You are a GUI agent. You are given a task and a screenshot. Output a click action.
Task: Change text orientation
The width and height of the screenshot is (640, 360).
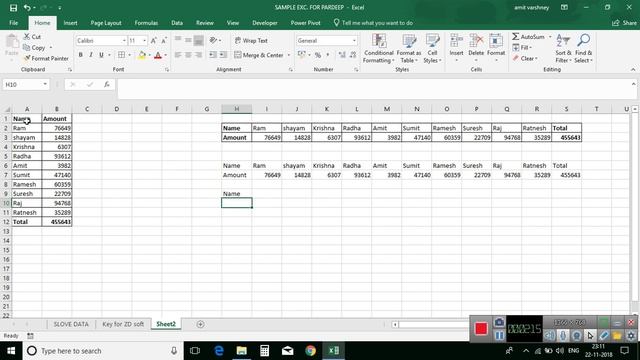[214, 40]
